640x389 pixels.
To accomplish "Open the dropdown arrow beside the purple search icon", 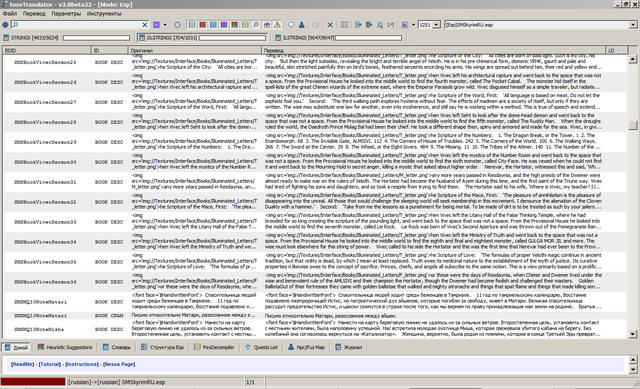I will point(165,25).
